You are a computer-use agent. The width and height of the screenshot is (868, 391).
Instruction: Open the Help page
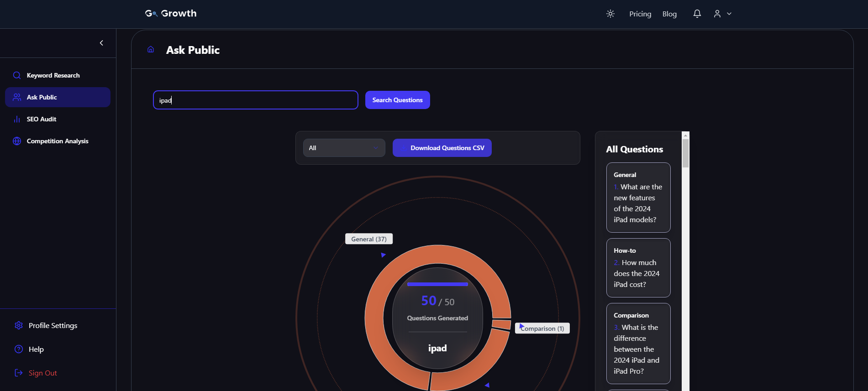coord(36,349)
